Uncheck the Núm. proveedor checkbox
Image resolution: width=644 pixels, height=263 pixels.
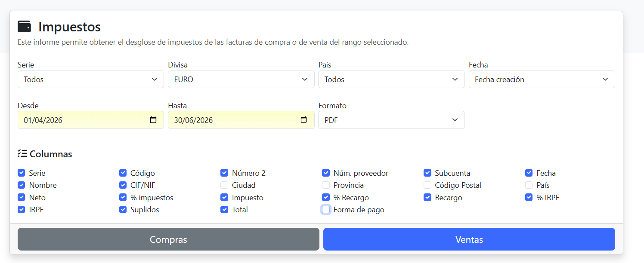pos(326,173)
